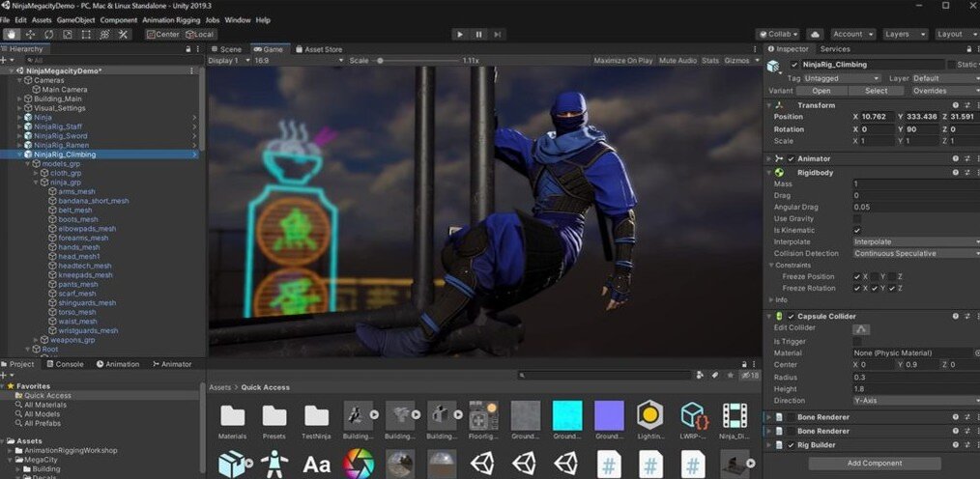Click the favorites star icon in Project
The width and height of the screenshot is (980, 479).
[730, 375]
